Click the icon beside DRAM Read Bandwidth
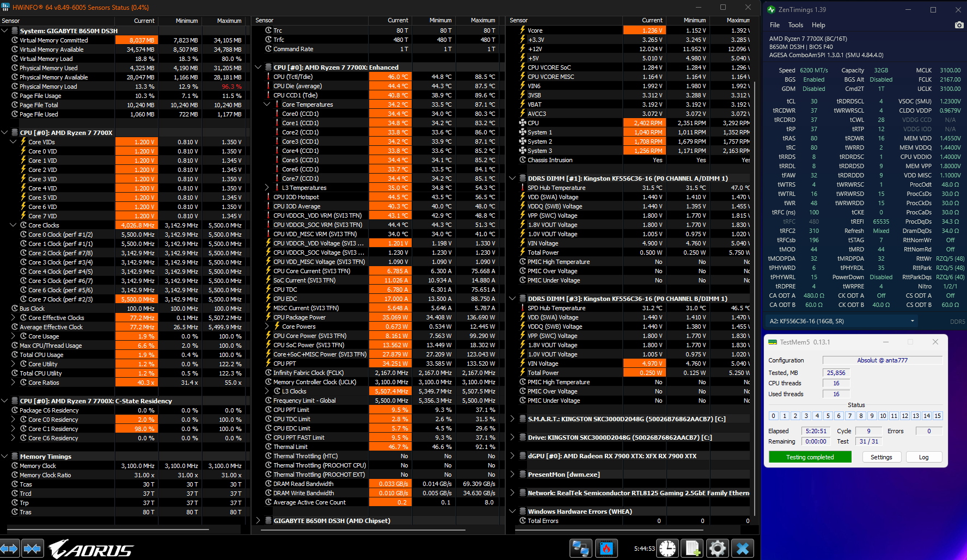Screen dimensions: 967x560 (x=268, y=484)
